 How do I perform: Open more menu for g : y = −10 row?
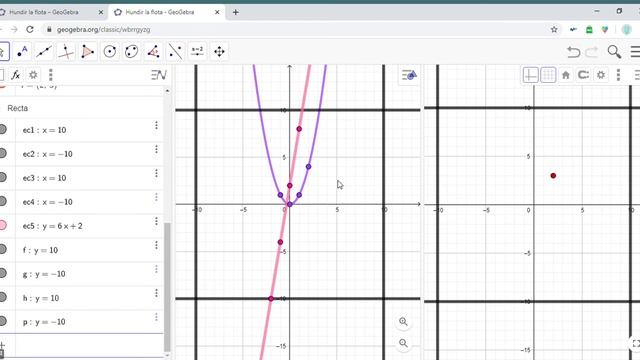pyautogui.click(x=156, y=269)
